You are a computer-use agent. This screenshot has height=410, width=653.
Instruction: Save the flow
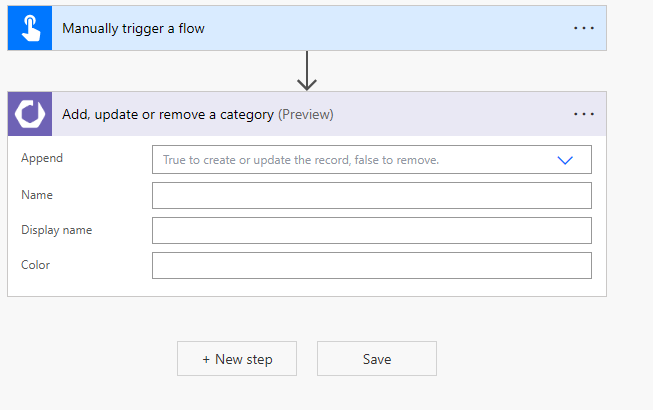[377, 359]
